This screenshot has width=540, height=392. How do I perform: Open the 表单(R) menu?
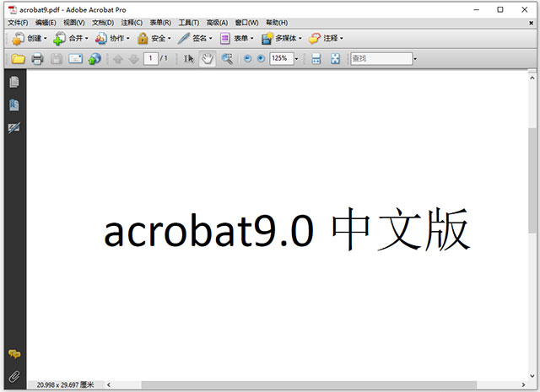click(160, 23)
